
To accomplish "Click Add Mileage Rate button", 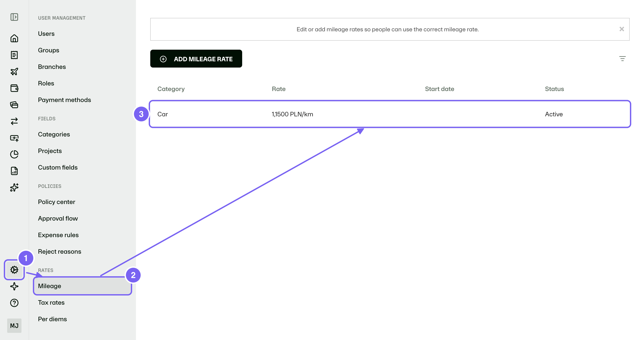I will click(196, 59).
